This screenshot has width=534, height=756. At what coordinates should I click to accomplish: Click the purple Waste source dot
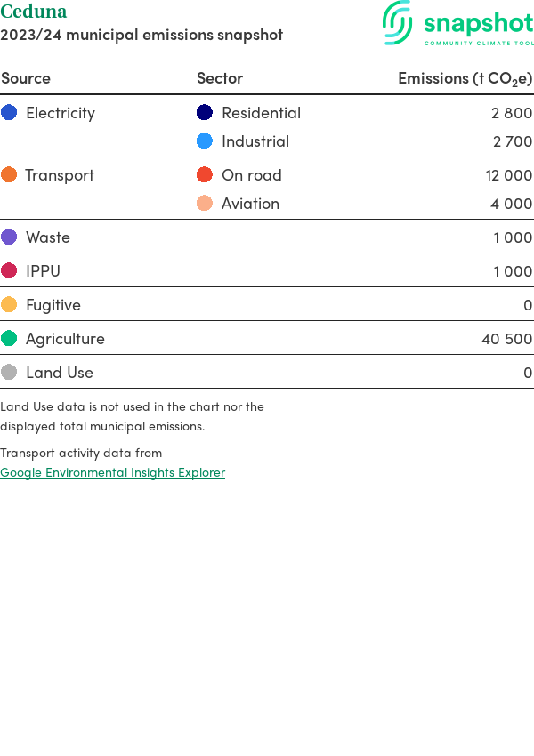9,237
